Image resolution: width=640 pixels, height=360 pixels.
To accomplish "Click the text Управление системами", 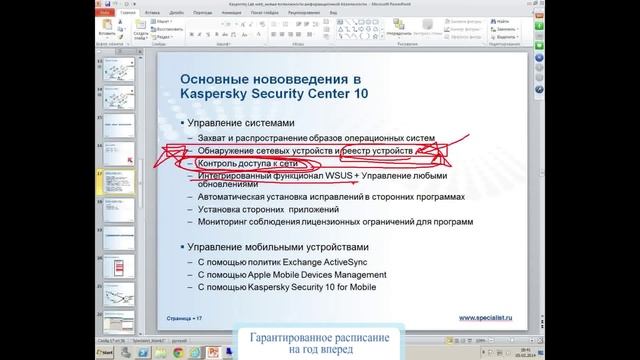I will tap(241, 123).
